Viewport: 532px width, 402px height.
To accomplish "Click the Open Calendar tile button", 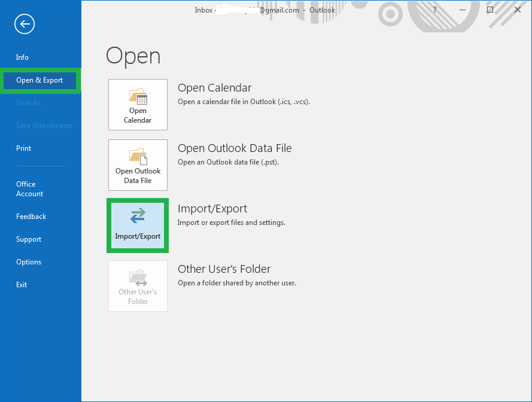I will [138, 105].
